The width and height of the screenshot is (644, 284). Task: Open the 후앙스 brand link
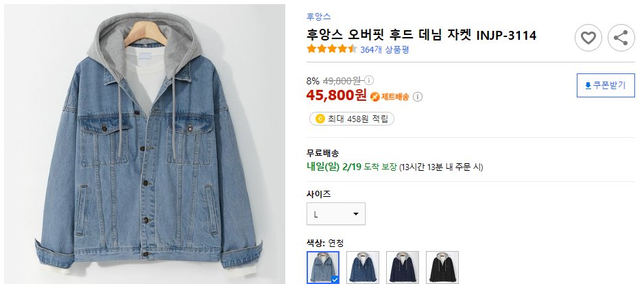coord(318,17)
